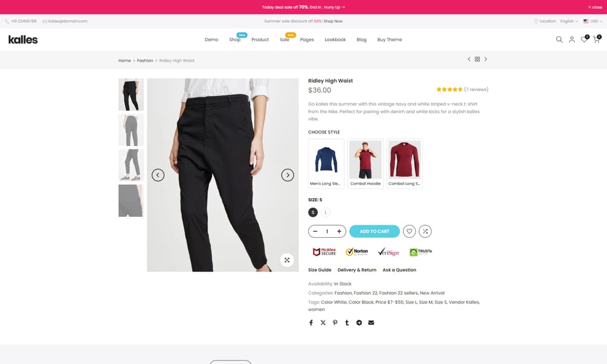Expand product image to fullscreen
The width and height of the screenshot is (607, 364).
(287, 260)
